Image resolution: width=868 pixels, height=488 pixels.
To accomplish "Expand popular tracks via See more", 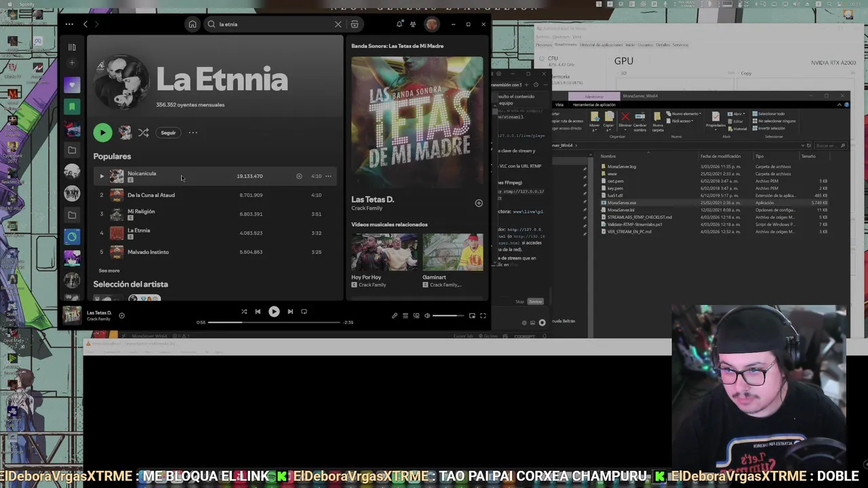I will coord(109,270).
